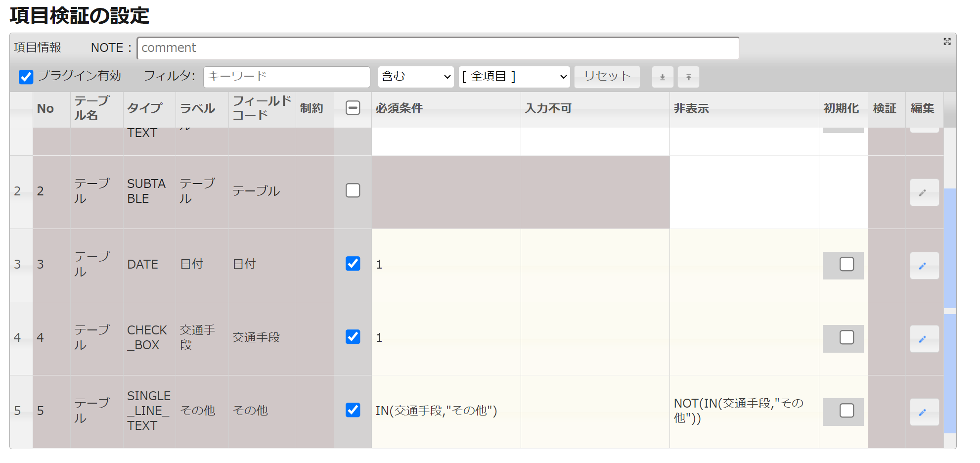Click the upload arrow toolbar button
Screen dimensions: 980x463
[x=688, y=77]
